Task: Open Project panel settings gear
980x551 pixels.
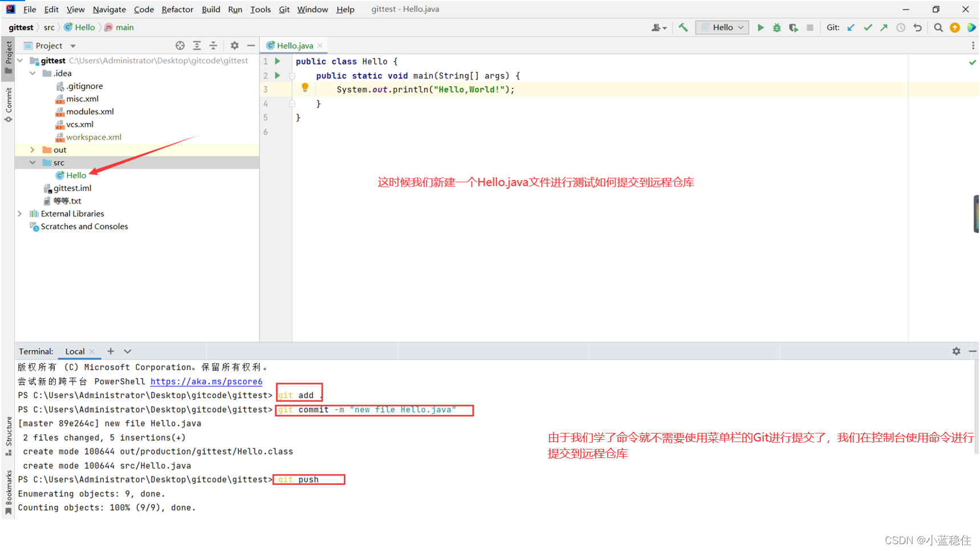Action: coord(234,46)
